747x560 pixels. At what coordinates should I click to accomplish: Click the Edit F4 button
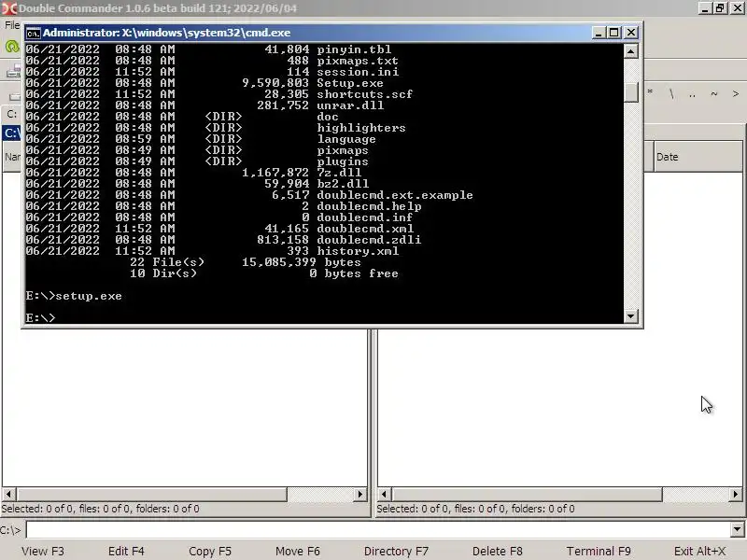[126, 551]
